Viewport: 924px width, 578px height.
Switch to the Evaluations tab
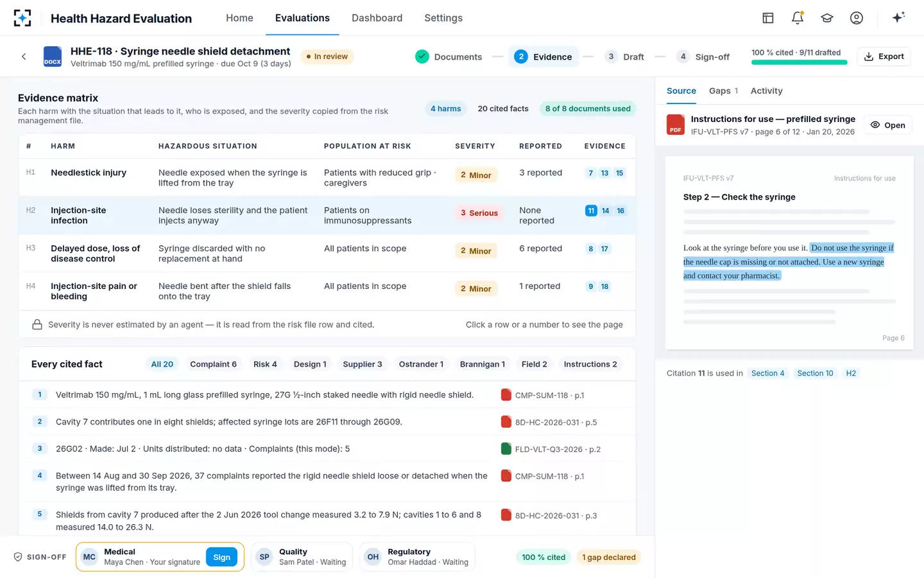pos(302,18)
